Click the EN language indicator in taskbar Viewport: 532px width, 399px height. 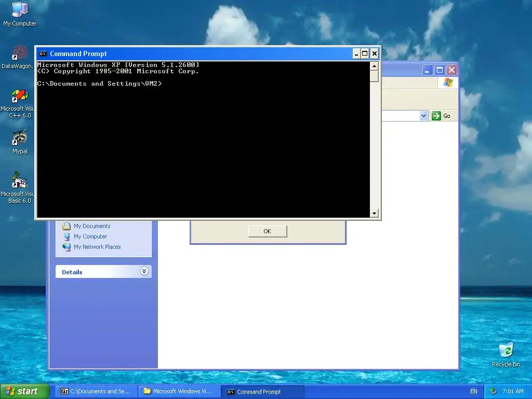474,392
